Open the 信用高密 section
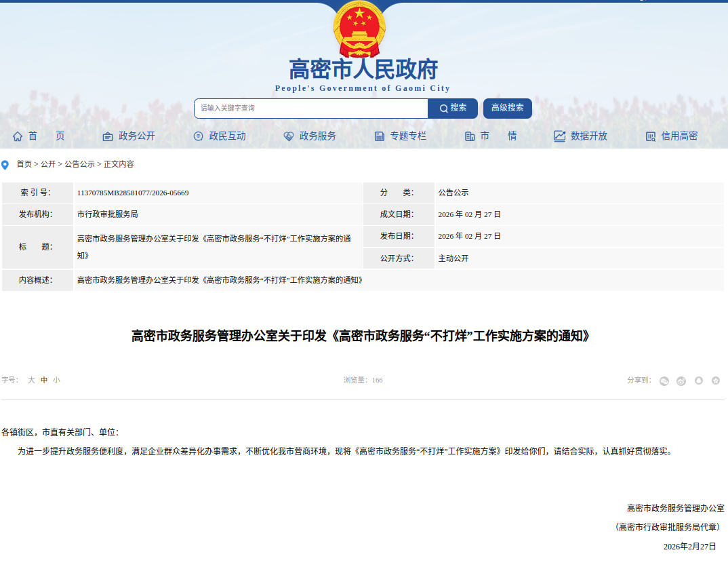Screen dimensions: 728x565 click(x=679, y=136)
